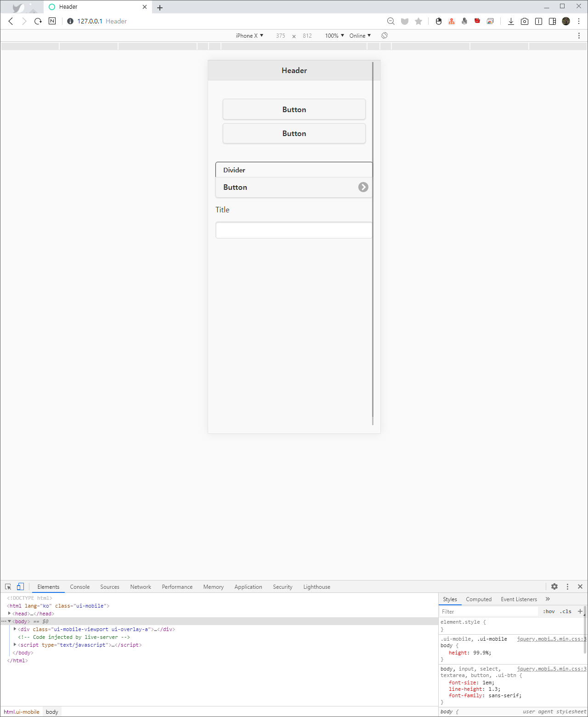Image resolution: width=588 pixels, height=717 pixels.
Task: Click the arrow icon on list Button
Action: [363, 187]
